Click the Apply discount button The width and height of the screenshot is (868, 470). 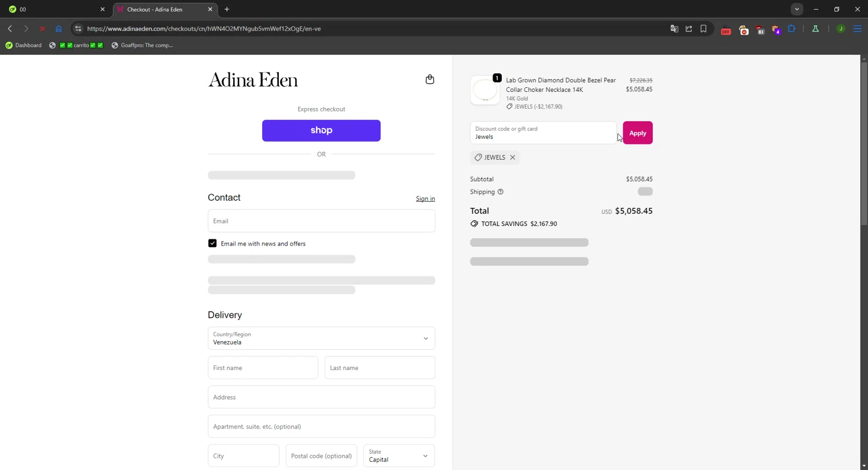tap(638, 133)
